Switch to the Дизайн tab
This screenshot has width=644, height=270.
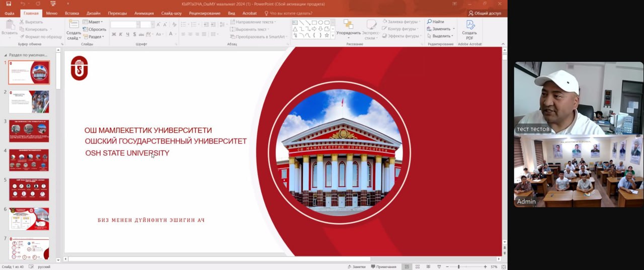pyautogui.click(x=93, y=13)
